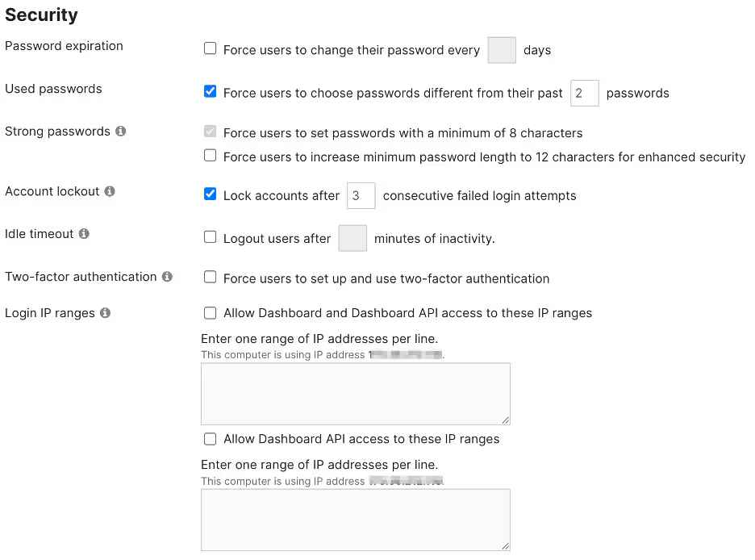Click the password expiration days field

[502, 50]
